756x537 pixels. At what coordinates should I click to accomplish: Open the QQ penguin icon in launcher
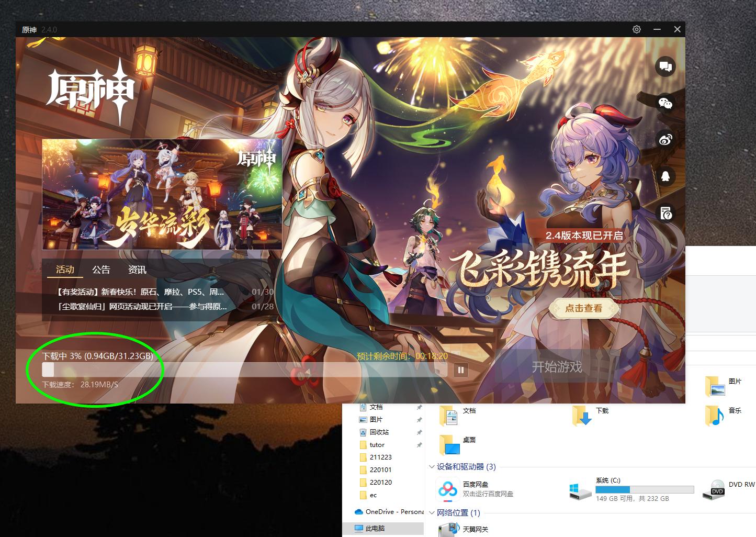665,176
